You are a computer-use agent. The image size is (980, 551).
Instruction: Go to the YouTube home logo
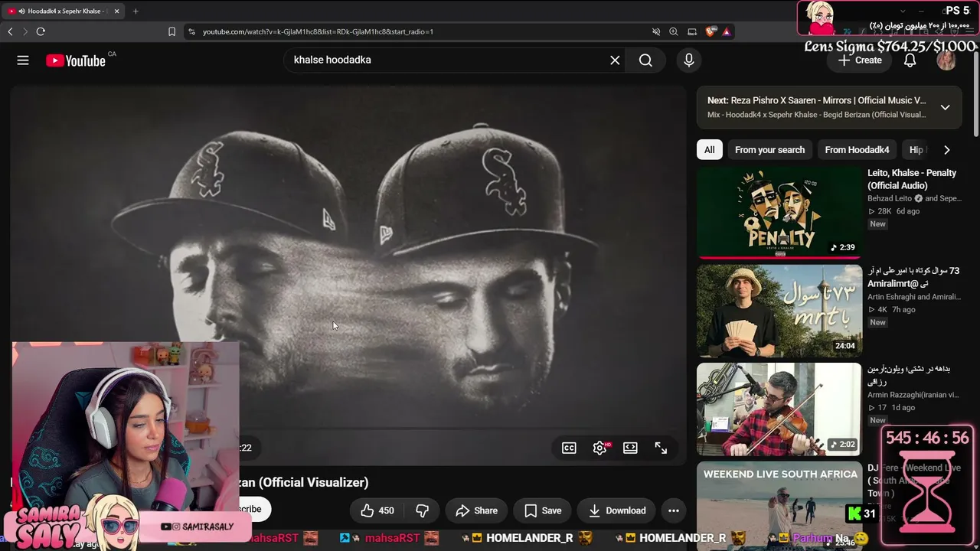pos(76,60)
